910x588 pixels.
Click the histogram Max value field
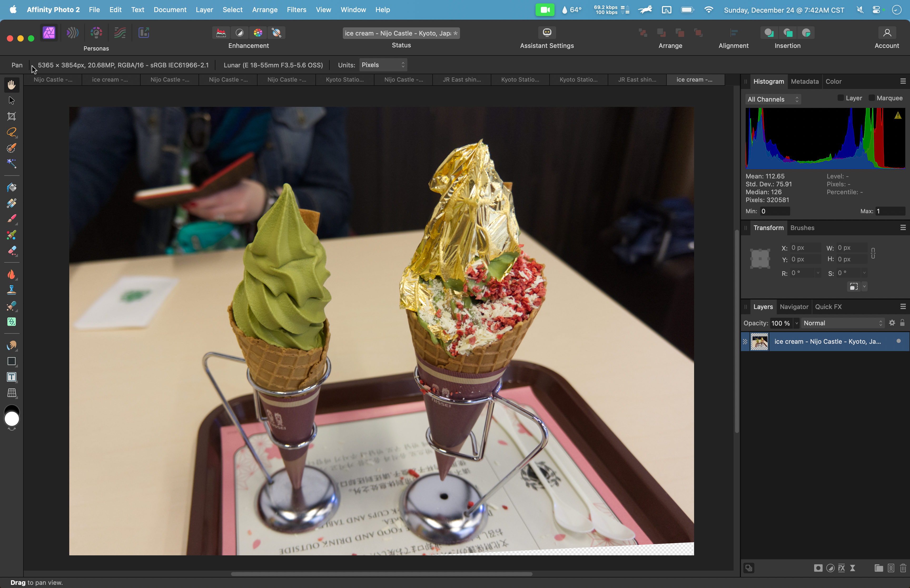click(x=890, y=211)
